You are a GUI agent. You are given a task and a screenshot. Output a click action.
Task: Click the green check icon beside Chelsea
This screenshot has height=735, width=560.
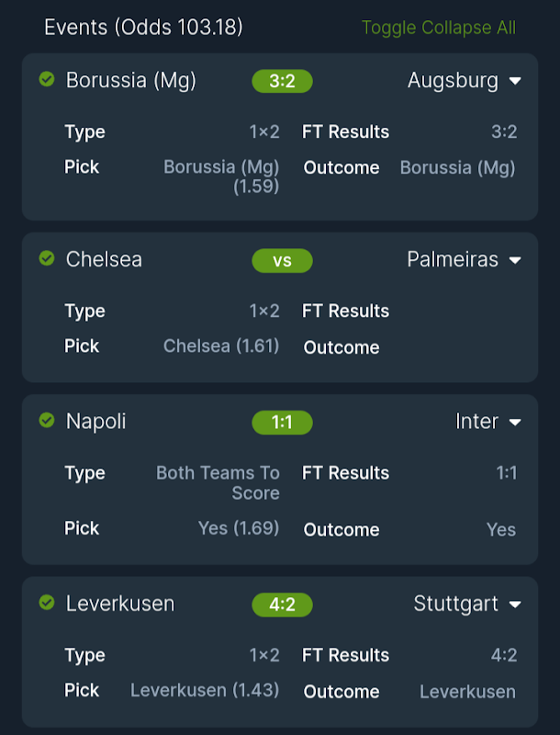click(x=47, y=259)
